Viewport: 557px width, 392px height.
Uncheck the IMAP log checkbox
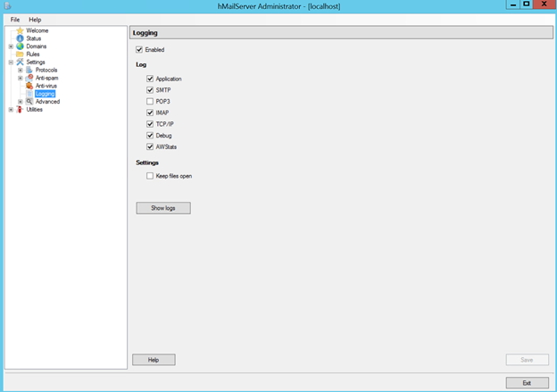point(150,113)
